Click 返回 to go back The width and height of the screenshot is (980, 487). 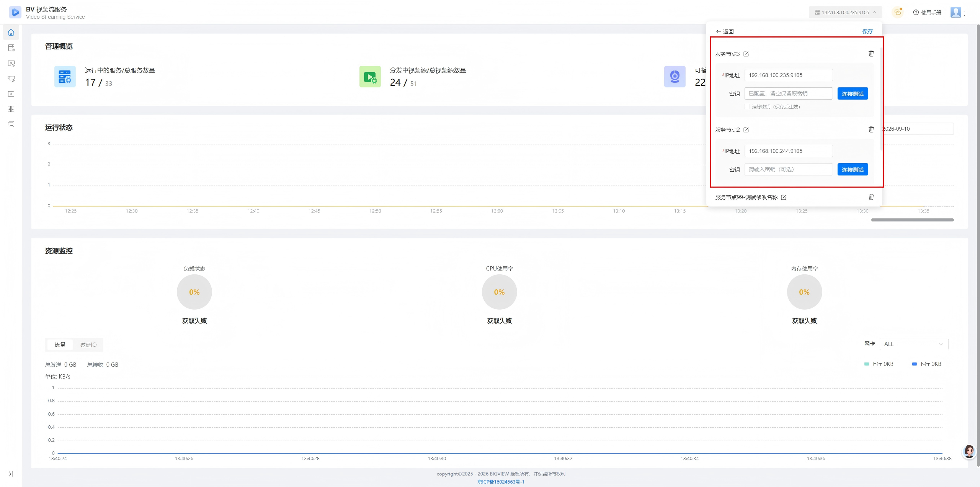click(x=725, y=31)
